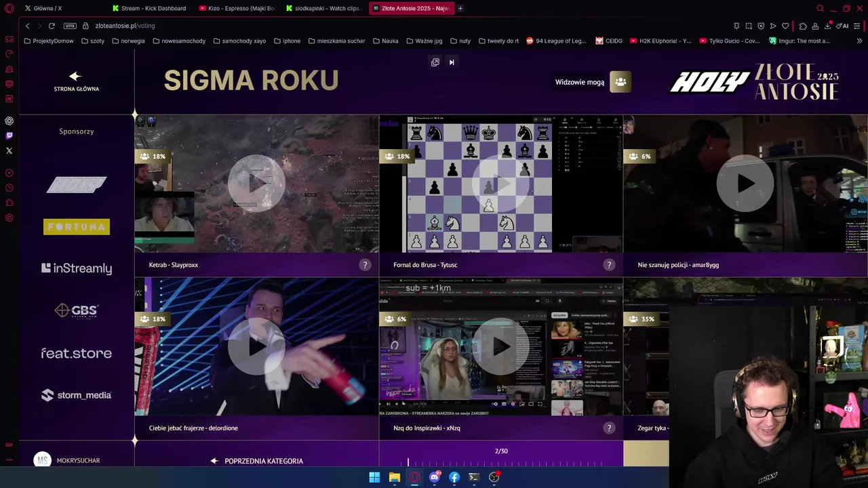Open the AI assistant button in toolbar
Image resolution: width=868 pixels, height=488 pixels.
[x=842, y=26]
